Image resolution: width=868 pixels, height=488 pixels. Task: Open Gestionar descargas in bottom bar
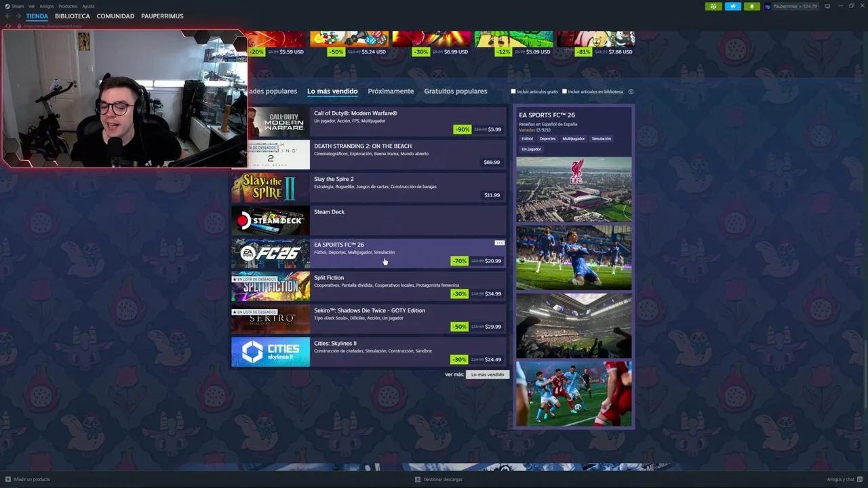pyautogui.click(x=439, y=479)
